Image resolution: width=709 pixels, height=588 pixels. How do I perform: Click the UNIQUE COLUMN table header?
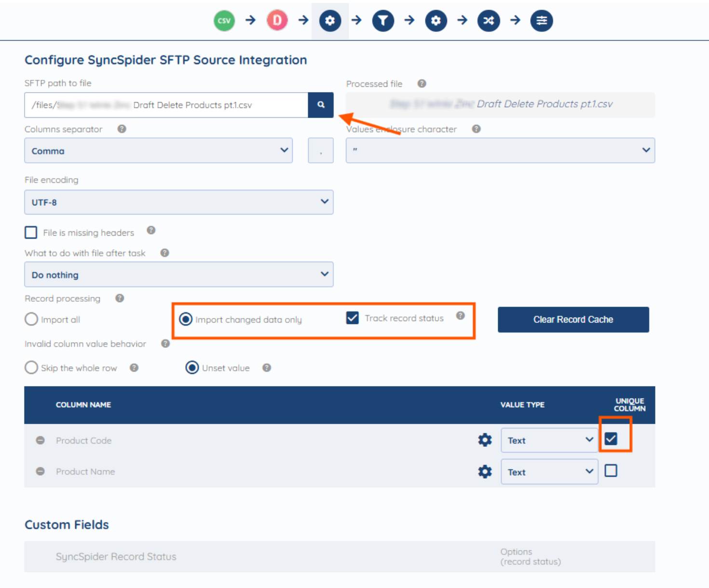(629, 405)
